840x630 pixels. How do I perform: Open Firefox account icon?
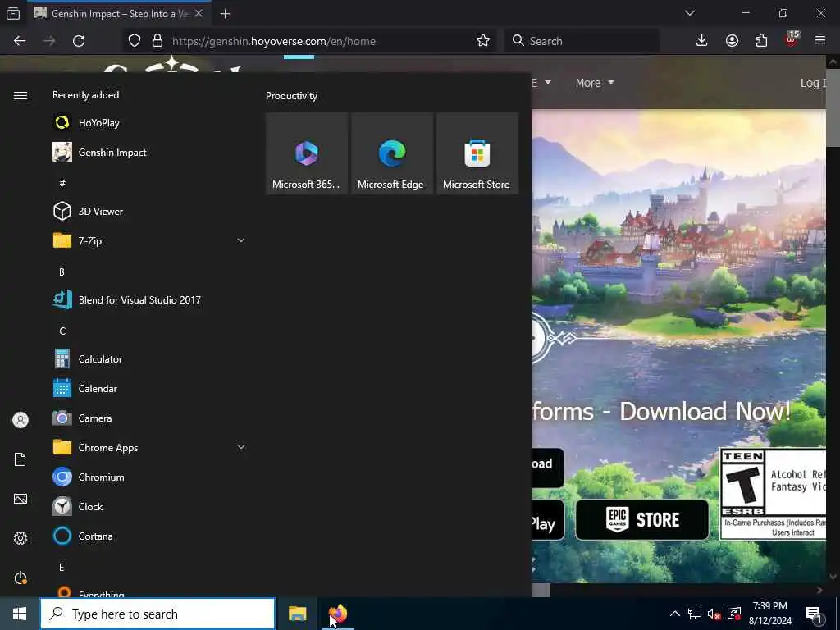pos(732,41)
